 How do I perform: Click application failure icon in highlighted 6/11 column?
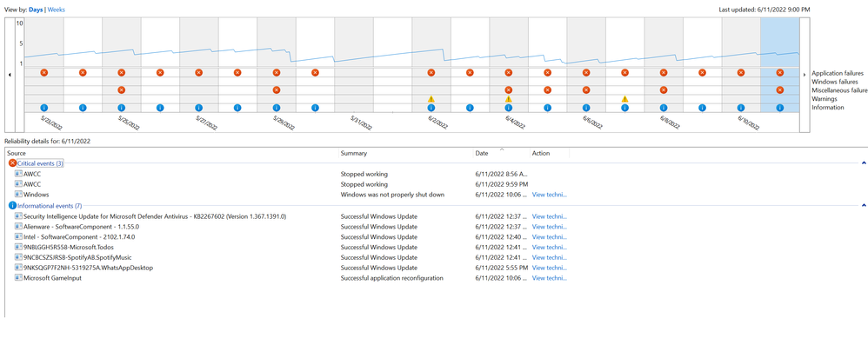pyautogui.click(x=780, y=72)
